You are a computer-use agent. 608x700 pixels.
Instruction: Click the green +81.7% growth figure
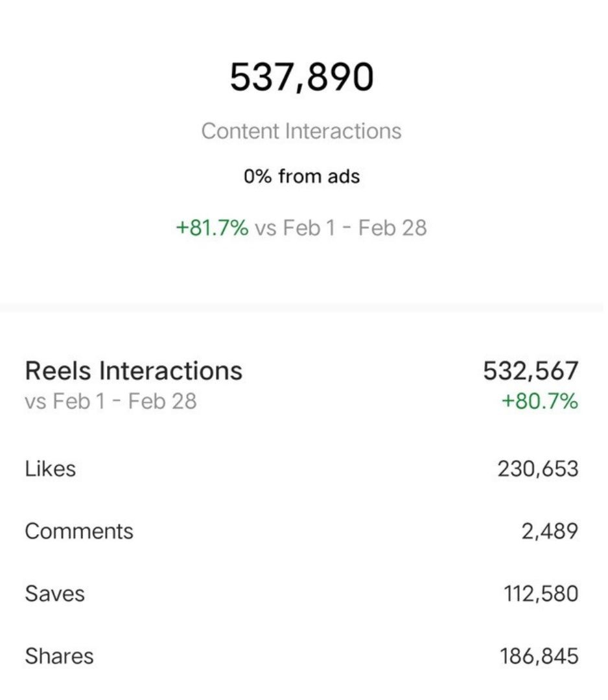[212, 227]
